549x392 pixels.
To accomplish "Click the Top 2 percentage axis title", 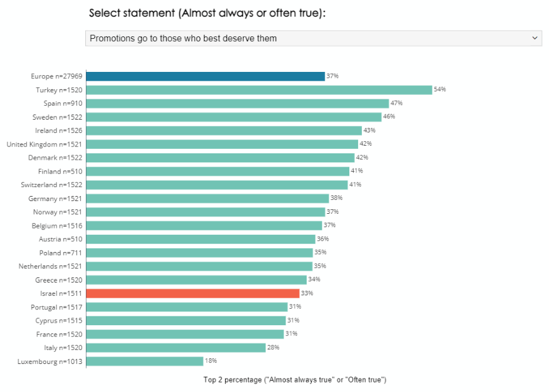I will (x=295, y=380).
